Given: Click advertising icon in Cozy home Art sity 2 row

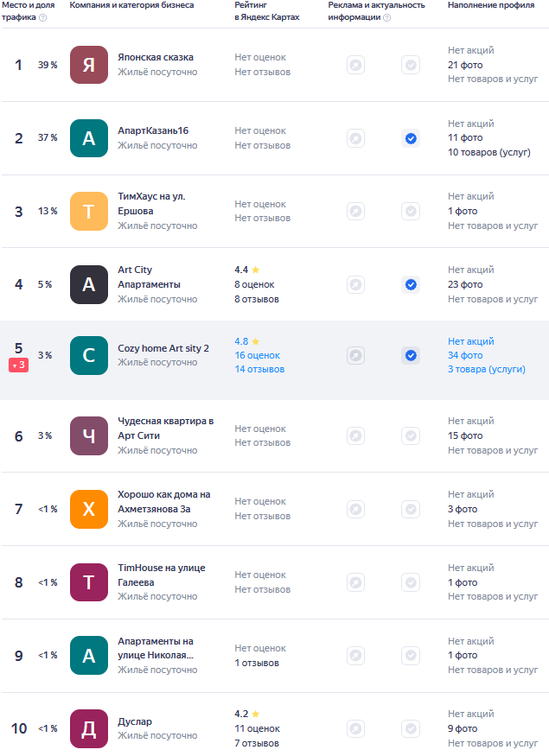Looking at the screenshot, I should click(355, 355).
